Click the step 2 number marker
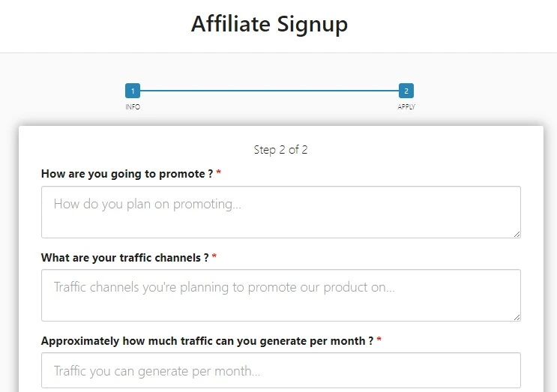This screenshot has height=392, width=557. click(x=406, y=91)
